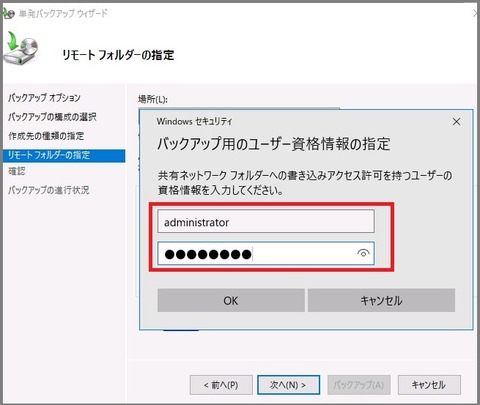
Task: Click キャンセル in the credentials dialog
Action: coord(381,300)
